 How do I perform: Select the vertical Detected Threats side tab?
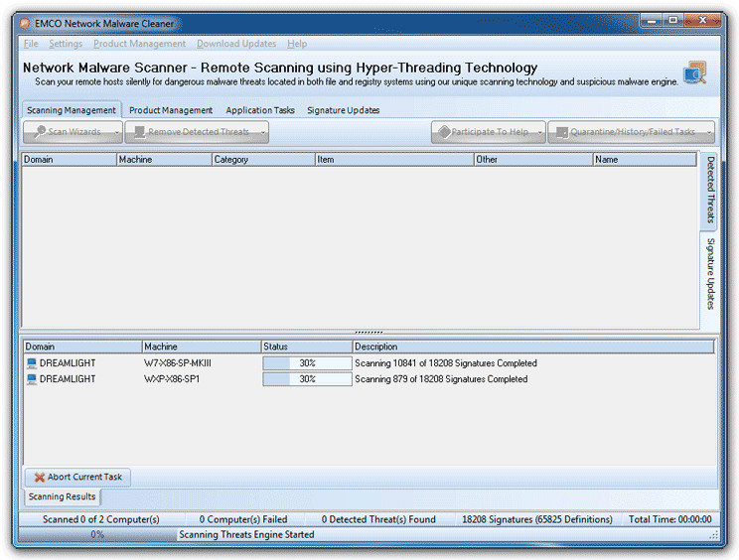tap(710, 191)
